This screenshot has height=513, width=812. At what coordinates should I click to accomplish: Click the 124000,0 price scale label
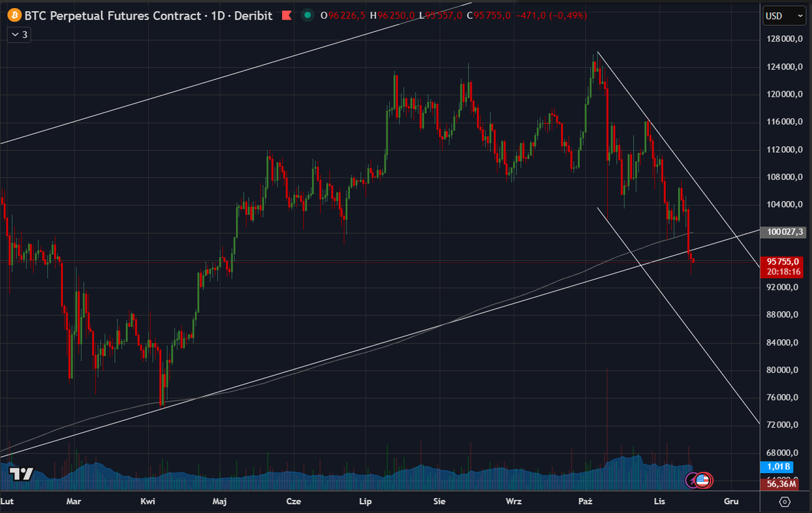[x=784, y=67]
